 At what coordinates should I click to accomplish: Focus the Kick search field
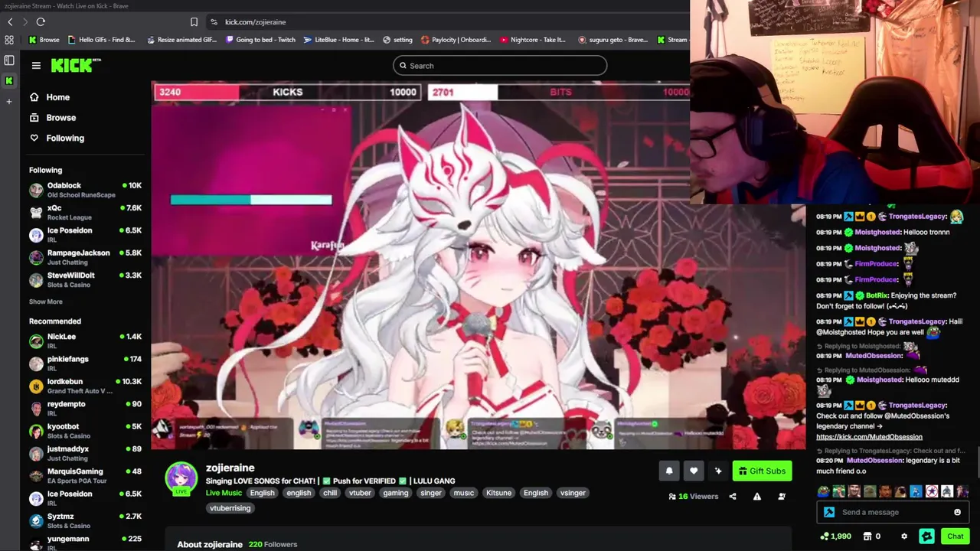pos(500,66)
